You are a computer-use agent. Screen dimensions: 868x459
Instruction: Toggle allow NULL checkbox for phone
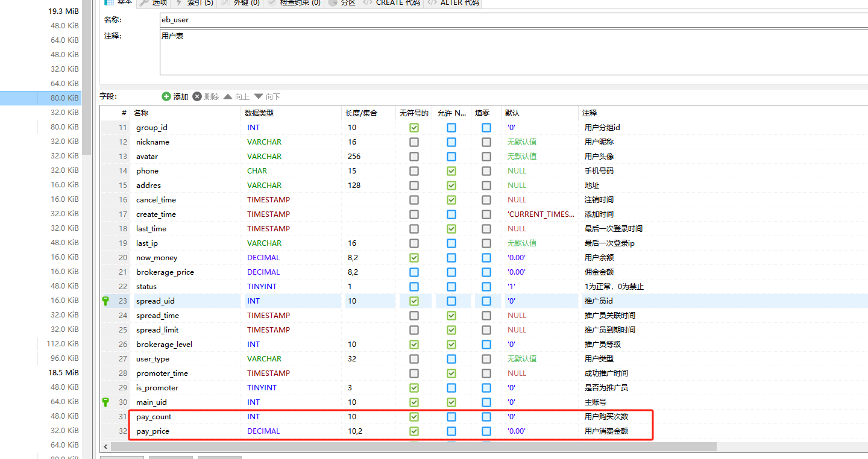[451, 171]
